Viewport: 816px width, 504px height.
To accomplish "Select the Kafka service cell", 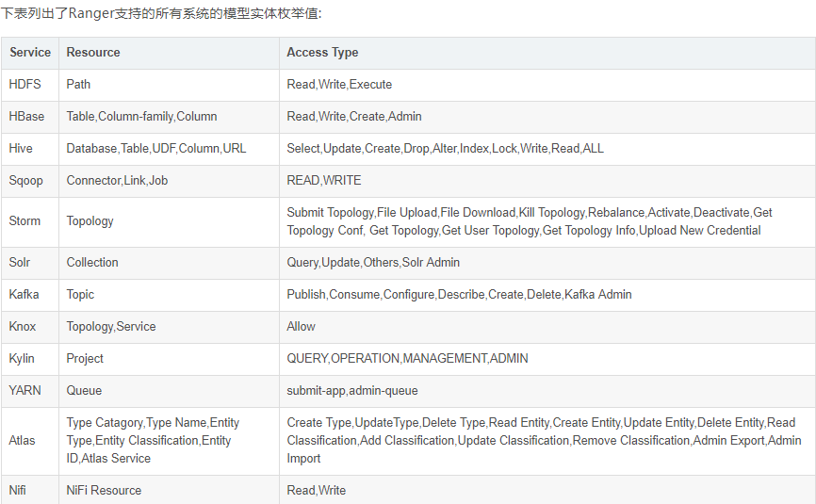I will 30,295.
